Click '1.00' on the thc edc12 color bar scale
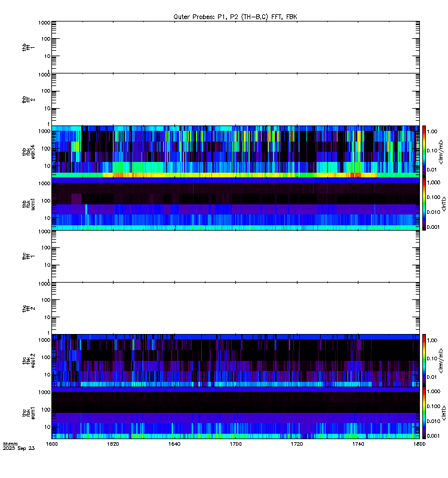448x478 pixels. 432,340
